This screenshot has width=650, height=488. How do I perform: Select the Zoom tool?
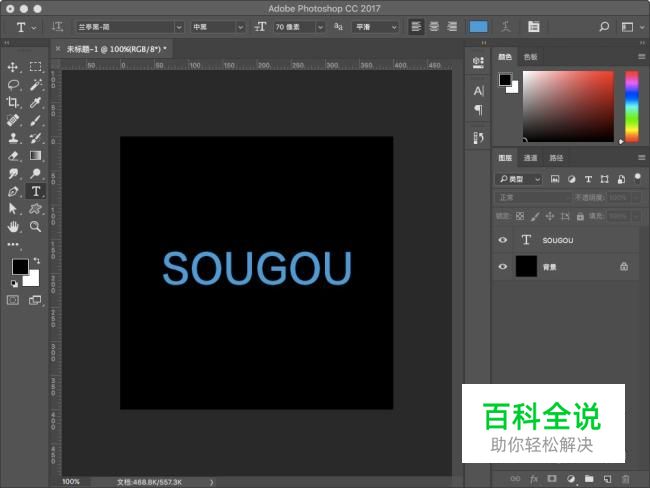(x=35, y=226)
